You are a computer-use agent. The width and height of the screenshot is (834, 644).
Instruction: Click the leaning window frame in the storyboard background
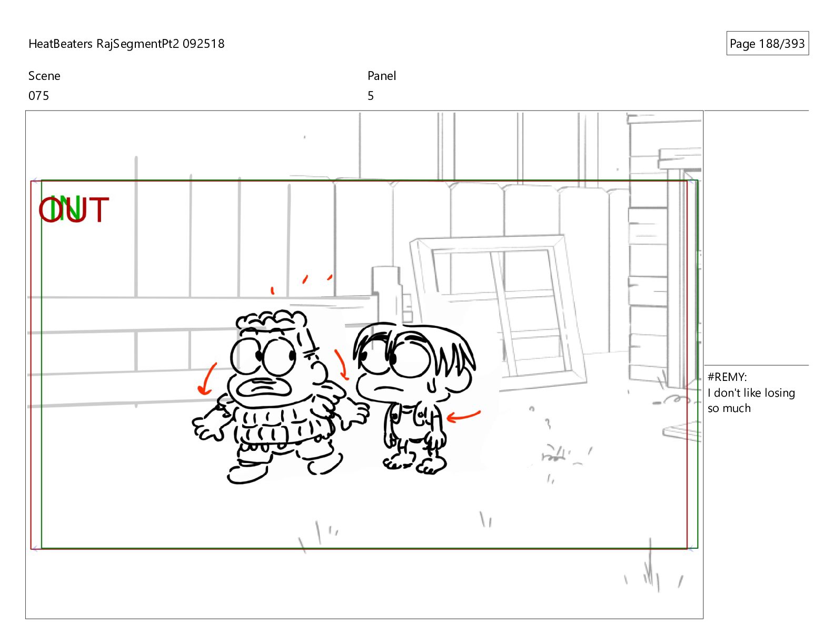tap(498, 313)
